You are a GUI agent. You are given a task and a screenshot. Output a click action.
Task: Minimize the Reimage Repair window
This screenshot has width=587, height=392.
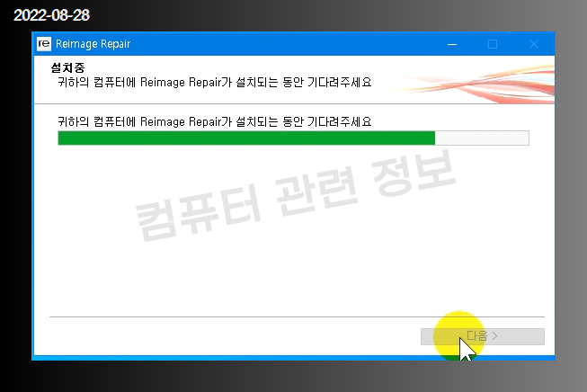click(x=452, y=44)
